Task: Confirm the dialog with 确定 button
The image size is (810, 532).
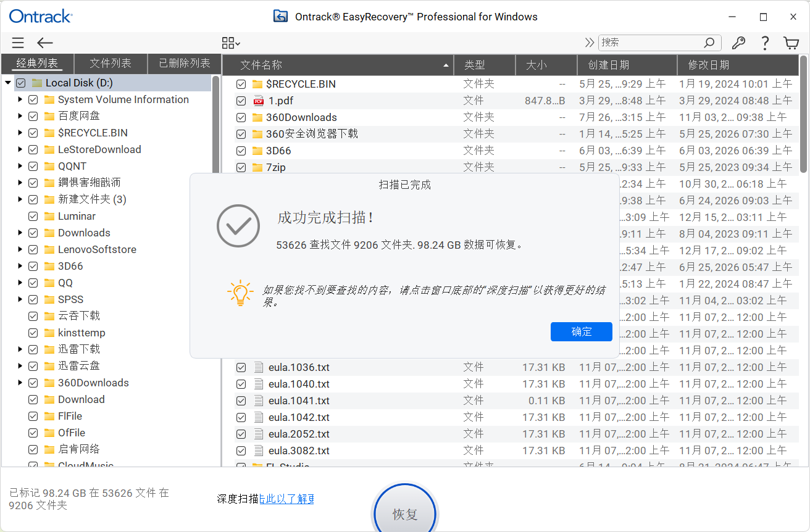Action: click(x=582, y=331)
